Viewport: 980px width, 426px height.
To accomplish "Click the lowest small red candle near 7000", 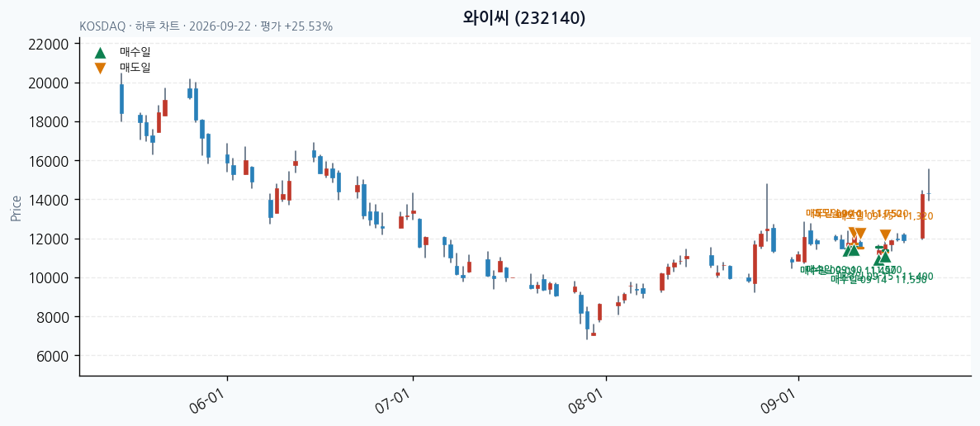I will [593, 334].
